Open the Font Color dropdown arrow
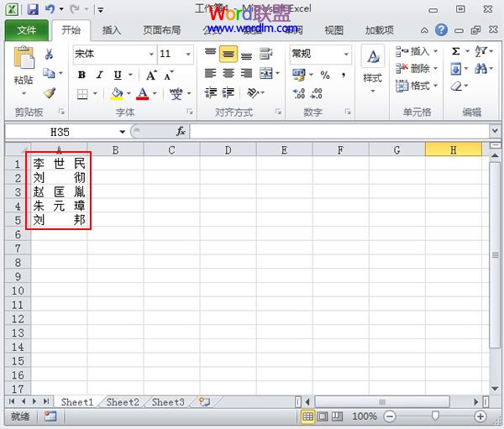Image resolution: width=504 pixels, height=429 pixels. tap(155, 94)
